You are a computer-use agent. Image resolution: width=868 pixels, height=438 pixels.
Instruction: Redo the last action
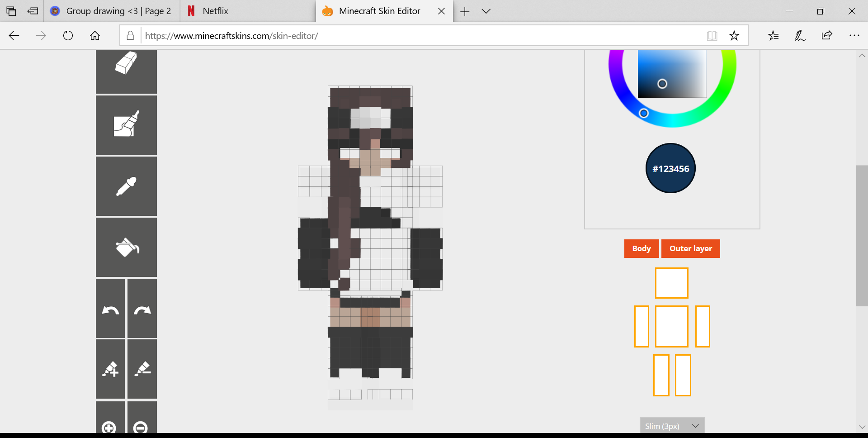click(142, 309)
